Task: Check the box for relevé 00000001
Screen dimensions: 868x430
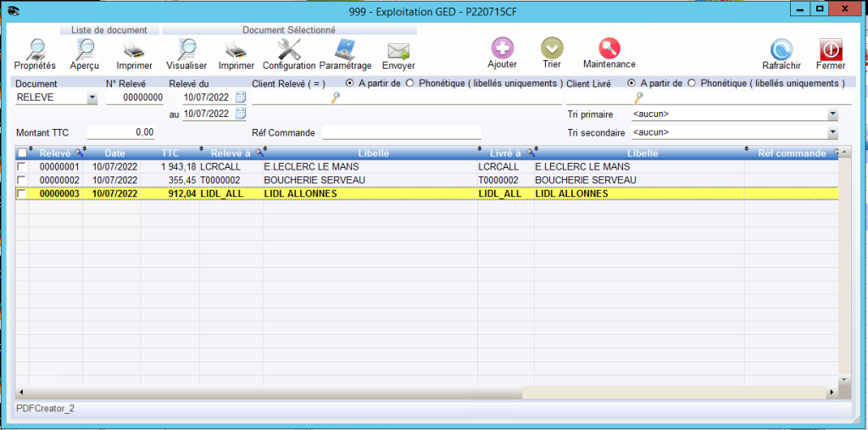Action: pos(22,168)
